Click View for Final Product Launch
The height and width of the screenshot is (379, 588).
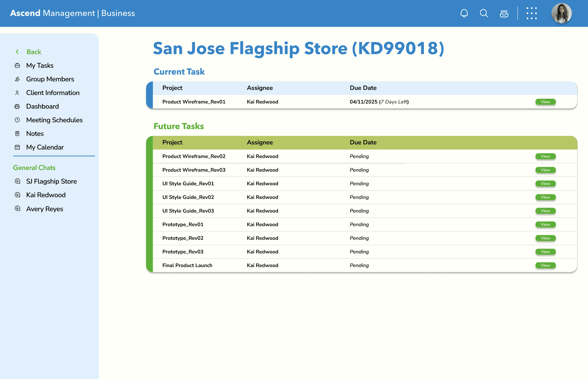click(x=545, y=265)
